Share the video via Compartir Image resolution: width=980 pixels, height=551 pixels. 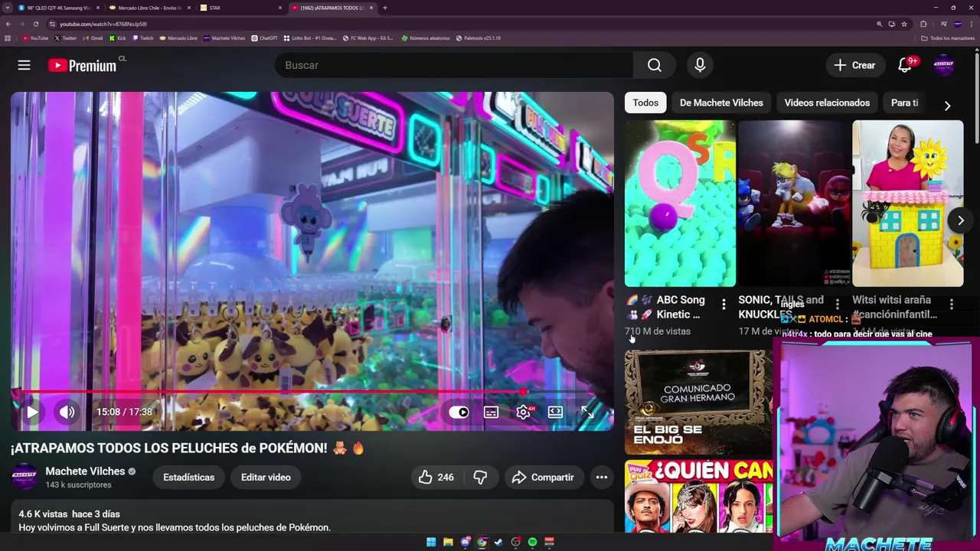click(543, 477)
